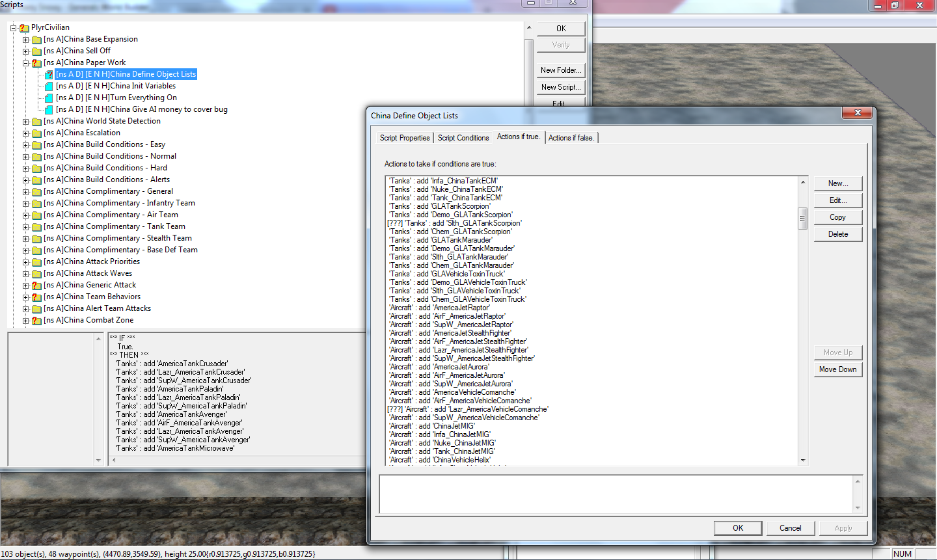
Task: Click the Move Down button
Action: [837, 369]
